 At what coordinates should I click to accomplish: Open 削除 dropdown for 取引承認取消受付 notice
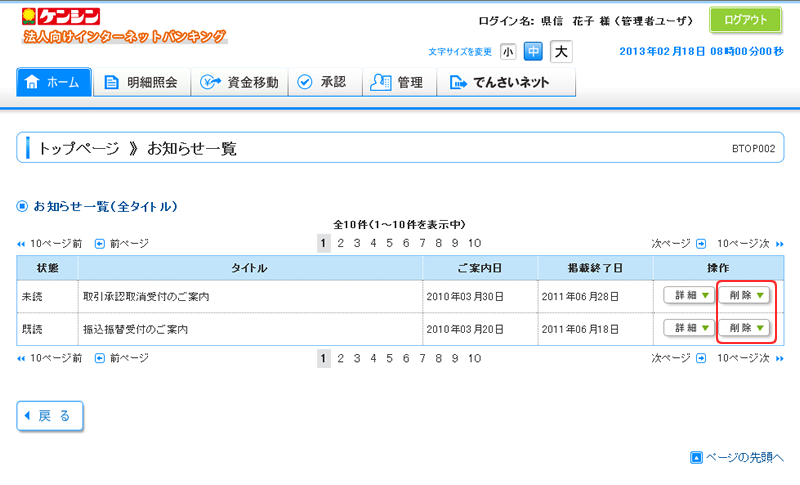(745, 296)
